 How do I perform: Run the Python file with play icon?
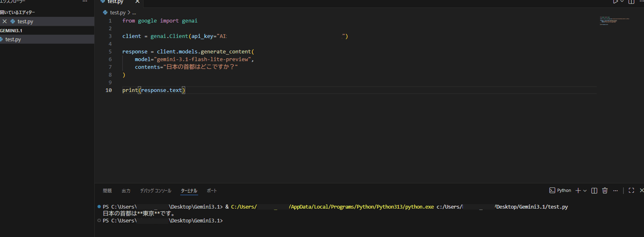click(615, 2)
